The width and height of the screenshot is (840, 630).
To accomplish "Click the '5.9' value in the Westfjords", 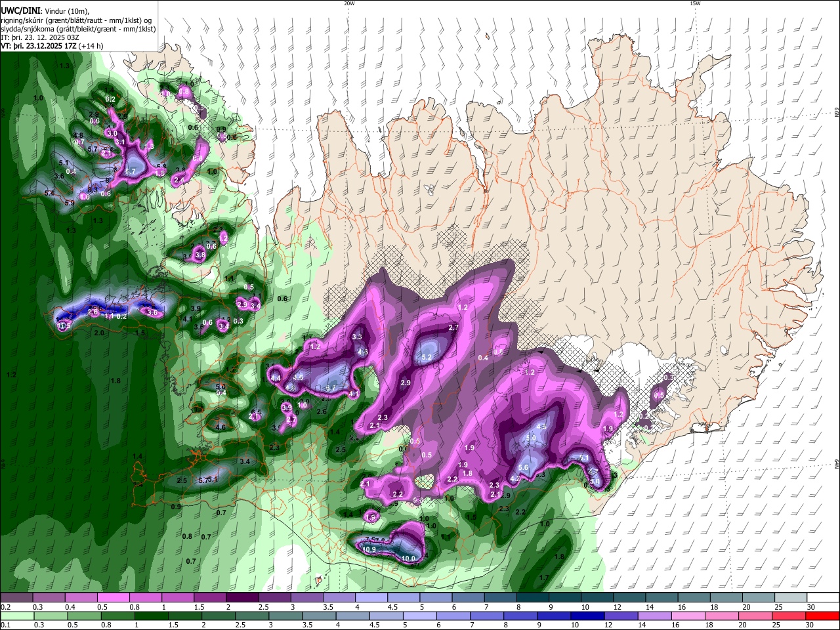I will 70,203.
